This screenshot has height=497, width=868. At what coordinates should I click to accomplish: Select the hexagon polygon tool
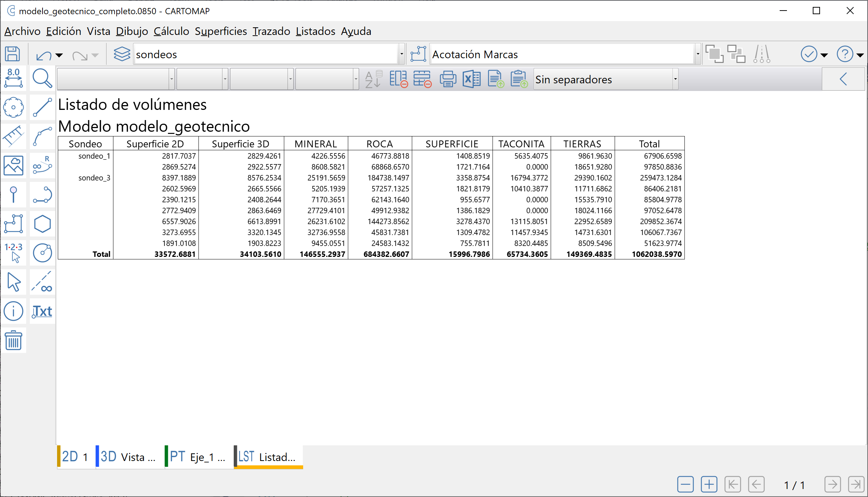(42, 224)
